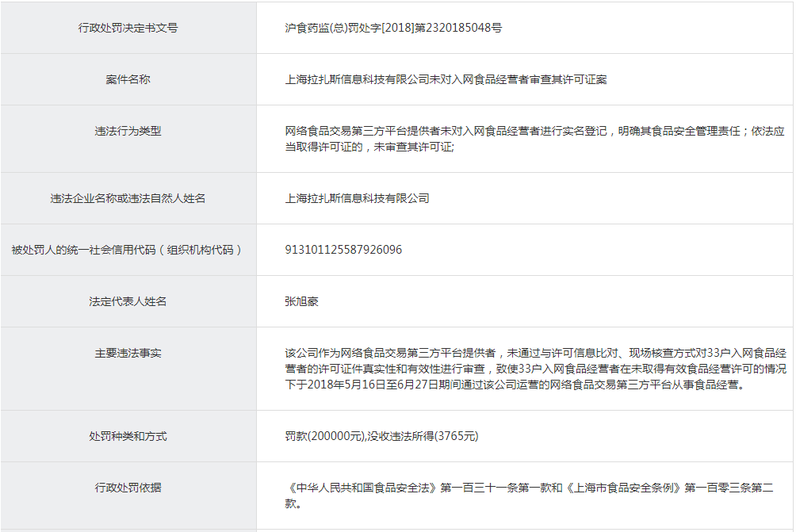Select the violation type text beginning 网络食品交易第三方平台提供者未对入网
This screenshot has height=532, width=796.
[x=534, y=139]
